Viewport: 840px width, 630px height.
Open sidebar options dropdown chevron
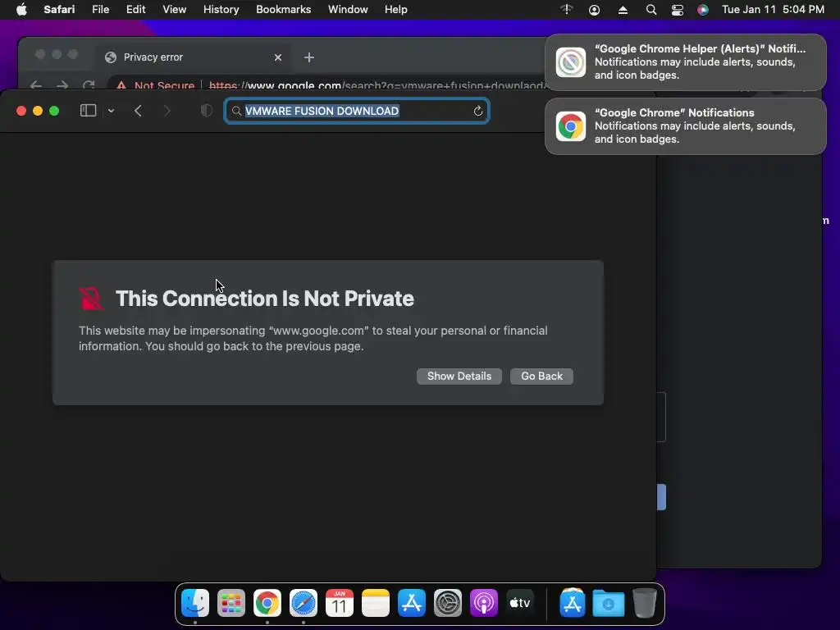pyautogui.click(x=111, y=111)
